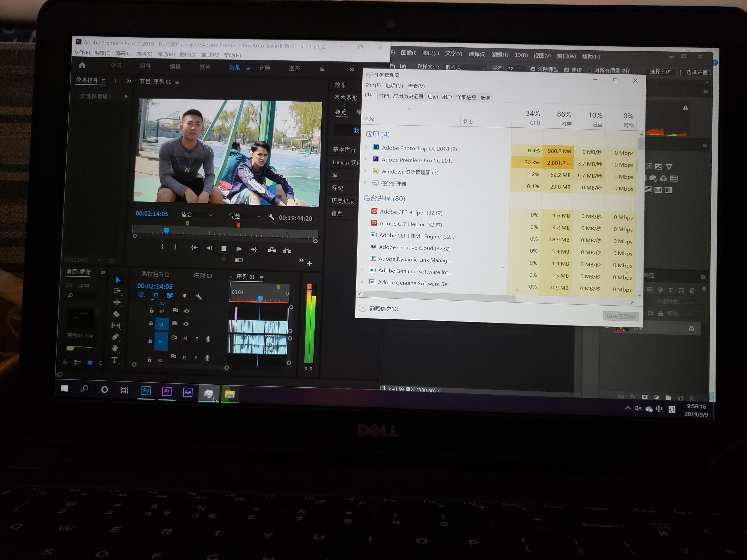Toggle the 消除锯齿 checkbox in Photoshop
The width and height of the screenshot is (747, 560).
click(x=533, y=69)
